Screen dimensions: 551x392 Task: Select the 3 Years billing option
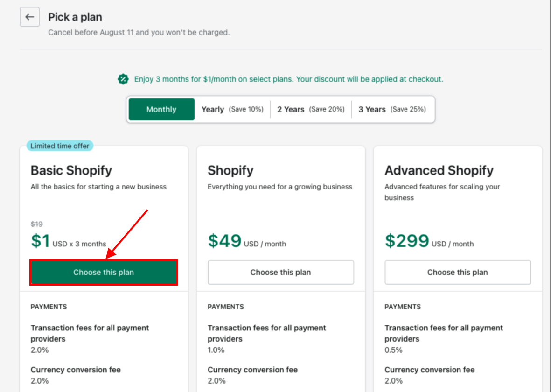[392, 109]
